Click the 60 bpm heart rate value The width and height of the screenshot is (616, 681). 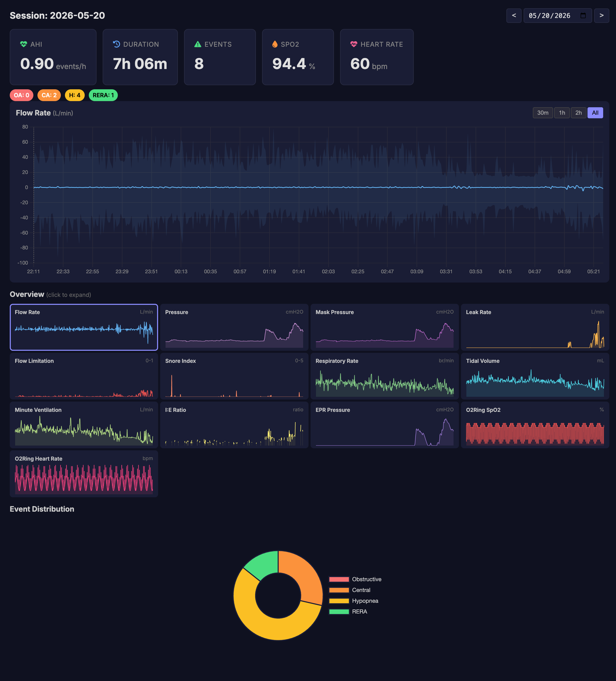pos(369,64)
